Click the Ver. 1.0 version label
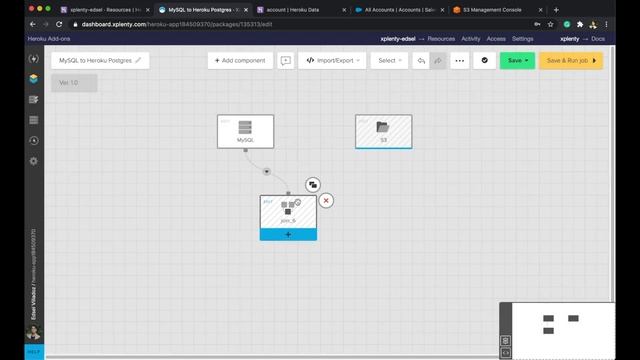The width and height of the screenshot is (640, 360). (x=74, y=83)
